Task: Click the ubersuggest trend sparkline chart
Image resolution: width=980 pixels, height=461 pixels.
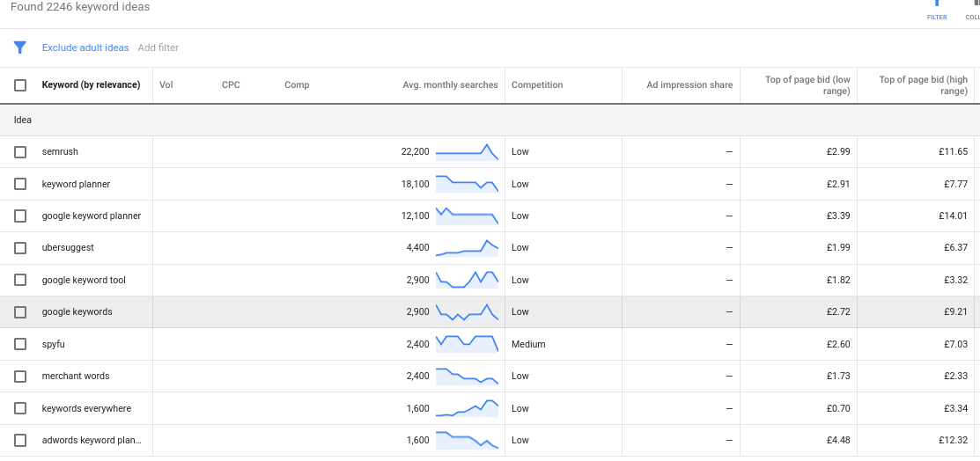Action: pos(467,248)
